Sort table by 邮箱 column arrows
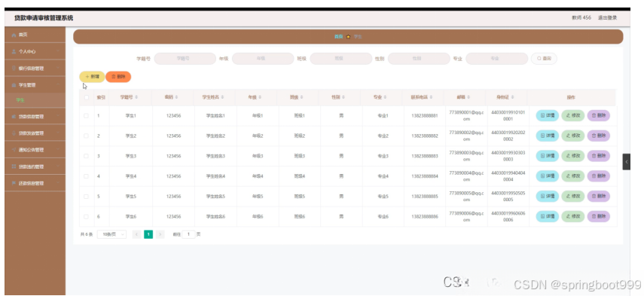This screenshot has width=644, height=296. point(469,97)
